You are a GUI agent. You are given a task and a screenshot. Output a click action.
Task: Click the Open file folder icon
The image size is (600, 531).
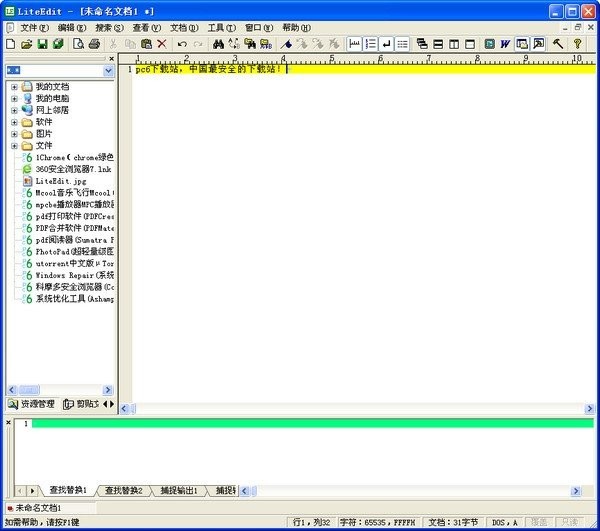pyautogui.click(x=26, y=44)
